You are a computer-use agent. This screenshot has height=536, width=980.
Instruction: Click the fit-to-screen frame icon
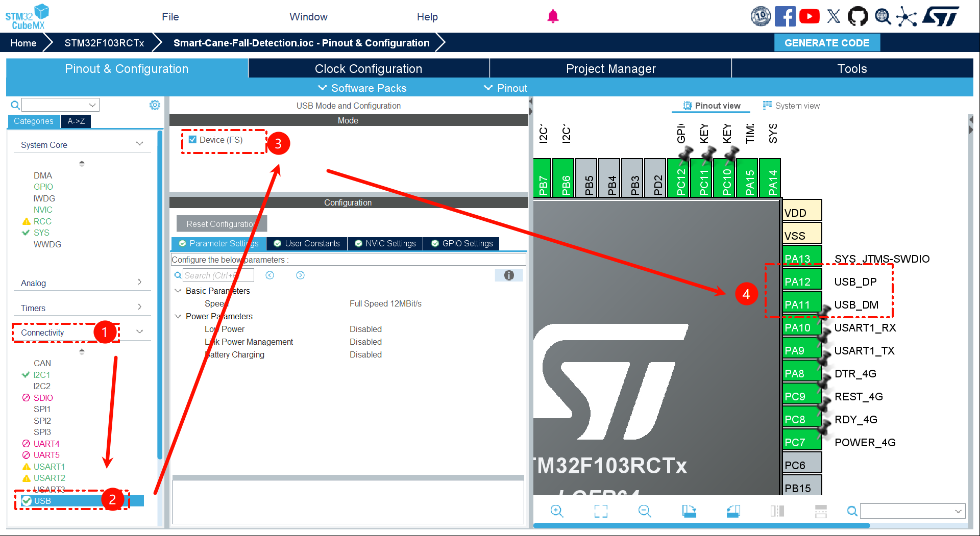[601, 511]
